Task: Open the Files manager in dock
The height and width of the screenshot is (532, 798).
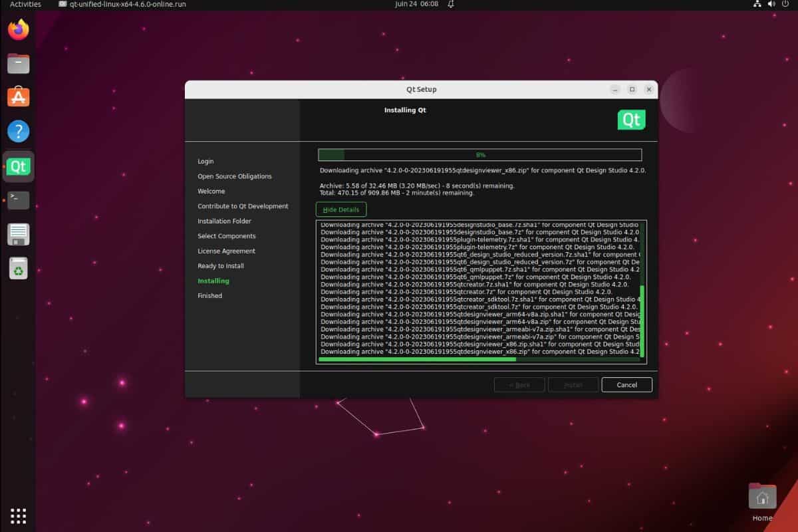Action: tap(19, 64)
